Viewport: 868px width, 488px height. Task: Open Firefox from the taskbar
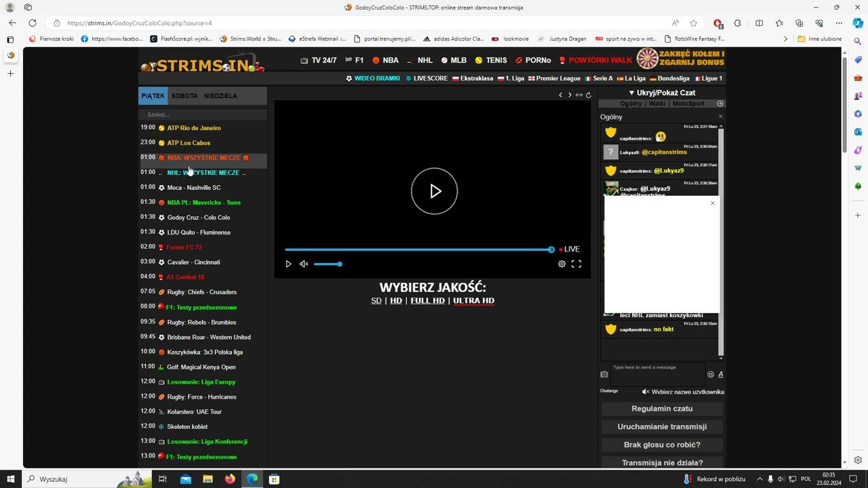coord(230,479)
